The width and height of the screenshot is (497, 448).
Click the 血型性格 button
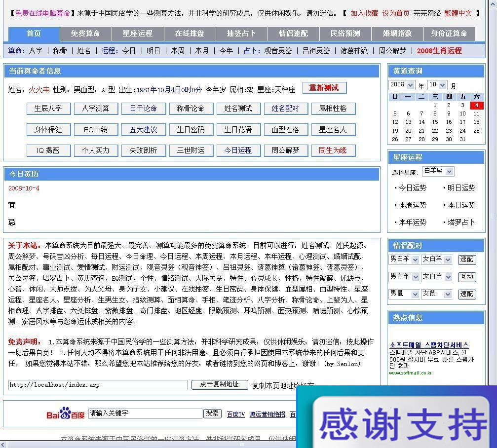286,130
